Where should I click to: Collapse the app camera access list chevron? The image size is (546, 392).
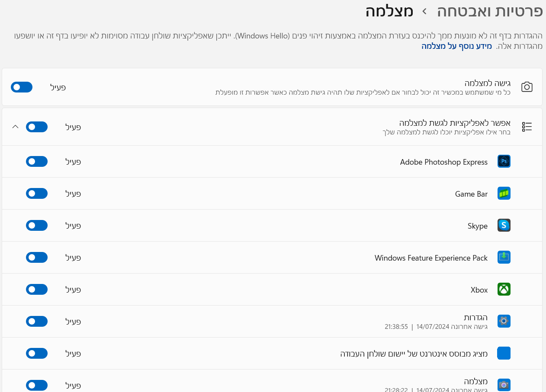point(15,127)
